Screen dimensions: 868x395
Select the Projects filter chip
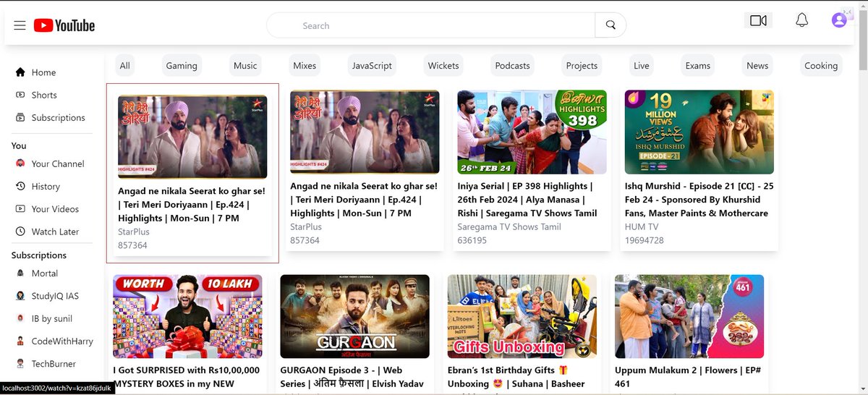tap(582, 65)
